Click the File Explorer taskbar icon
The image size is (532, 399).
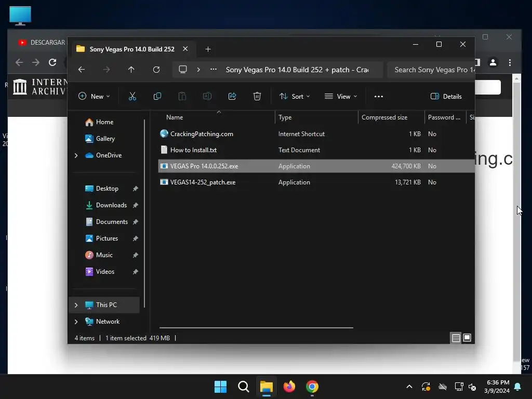(267, 387)
